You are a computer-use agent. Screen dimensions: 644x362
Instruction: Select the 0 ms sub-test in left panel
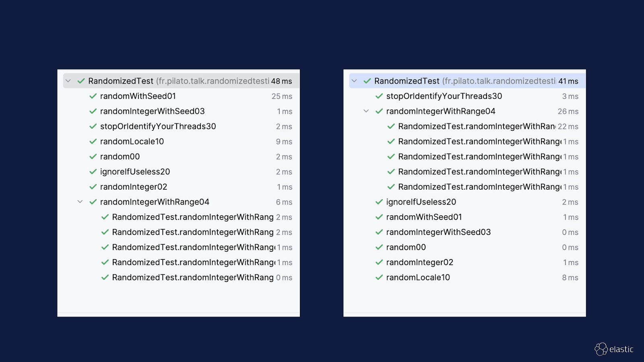click(192, 278)
